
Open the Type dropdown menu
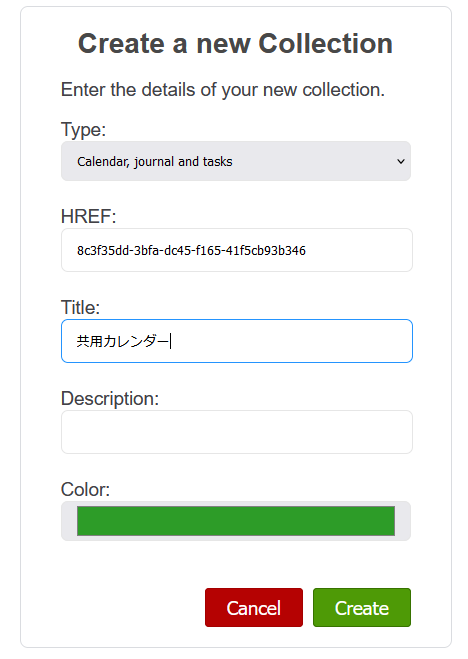tap(236, 161)
